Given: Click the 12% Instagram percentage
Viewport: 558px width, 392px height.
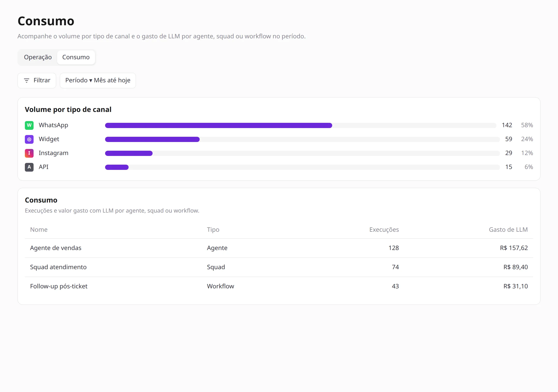Looking at the screenshot, I should (x=527, y=153).
